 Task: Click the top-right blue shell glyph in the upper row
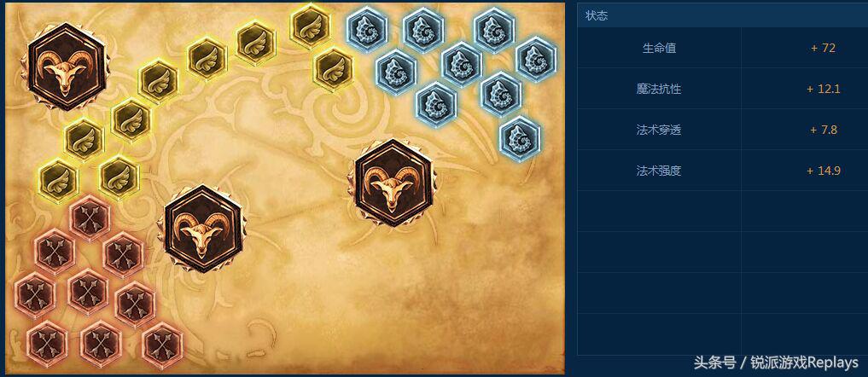click(494, 30)
